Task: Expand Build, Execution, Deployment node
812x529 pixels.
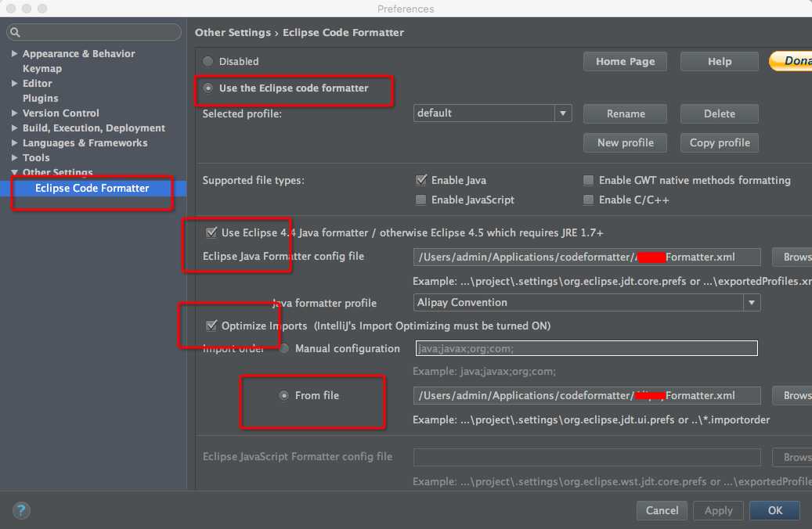Action: tap(15, 128)
